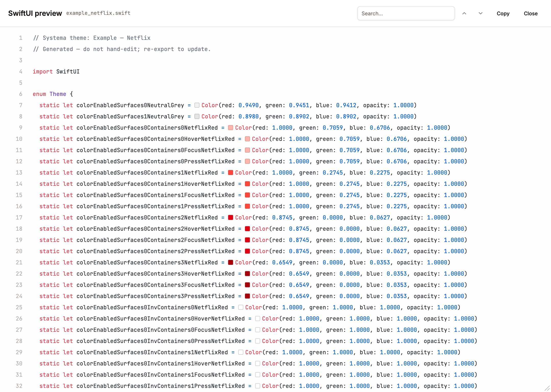Click line number 7 in the gutter

point(21,105)
